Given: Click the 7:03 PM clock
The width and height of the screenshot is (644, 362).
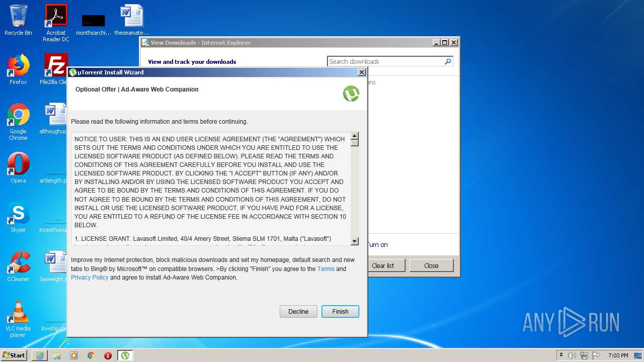Looking at the screenshot, I should 618,355.
